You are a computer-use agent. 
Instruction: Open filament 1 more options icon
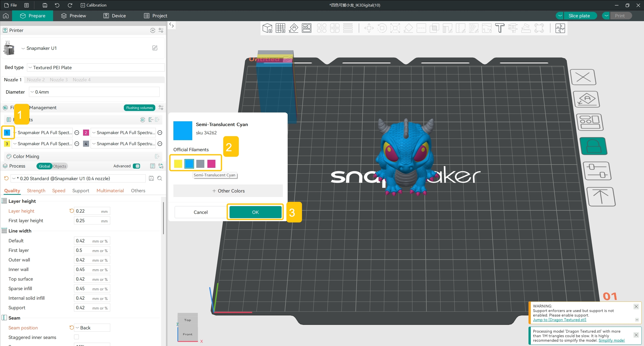[x=77, y=133]
